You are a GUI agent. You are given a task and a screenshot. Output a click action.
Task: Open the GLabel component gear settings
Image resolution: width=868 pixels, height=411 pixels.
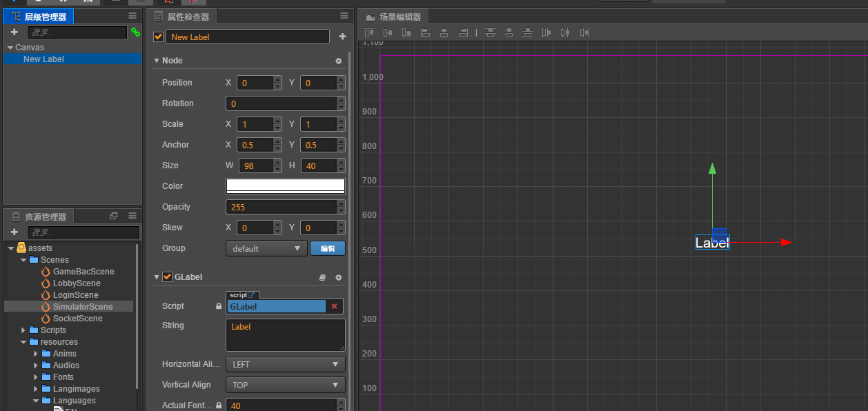[x=339, y=277]
